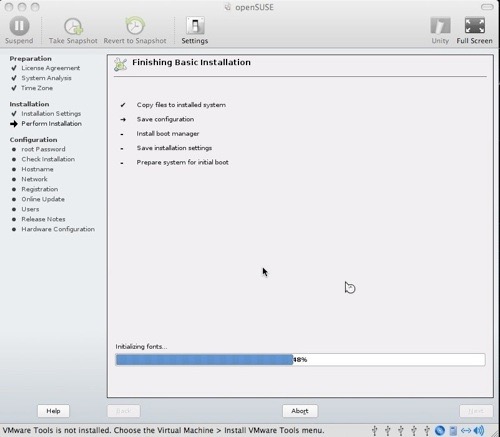Click the installation progress bar
Viewport: 500px width, 437px height.
click(300, 360)
